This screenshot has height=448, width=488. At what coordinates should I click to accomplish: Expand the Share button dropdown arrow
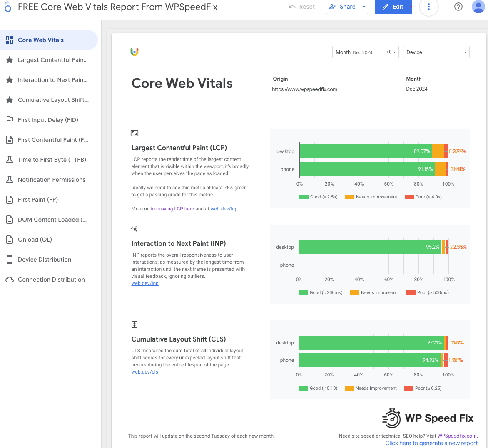coord(364,7)
